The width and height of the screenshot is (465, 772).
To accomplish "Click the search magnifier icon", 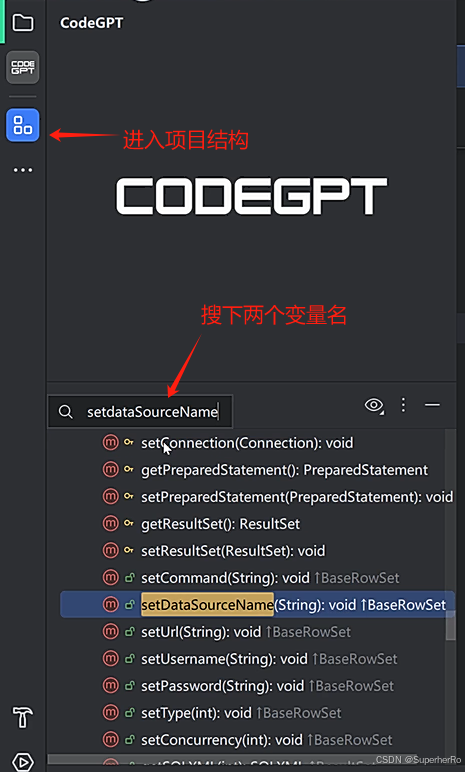I will click(66, 412).
